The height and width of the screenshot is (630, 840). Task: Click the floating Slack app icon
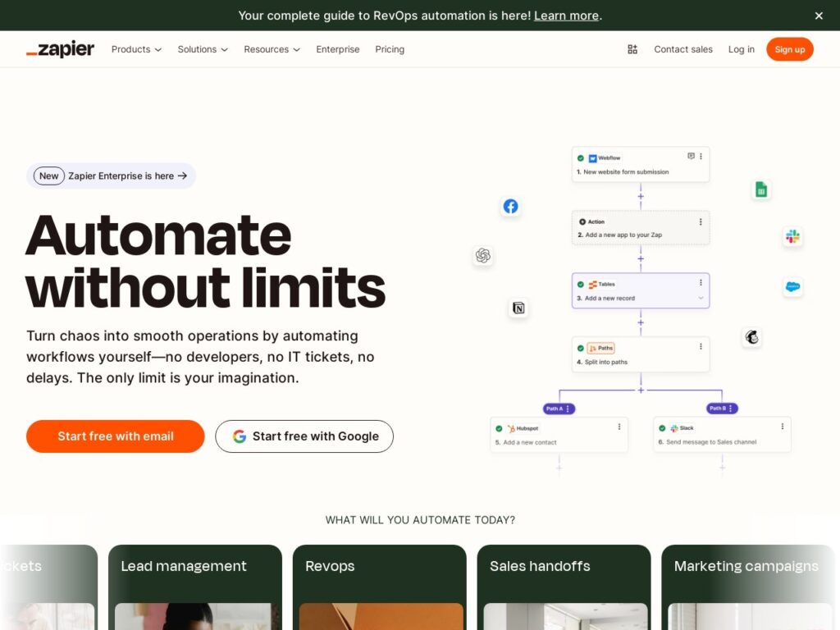coord(792,236)
